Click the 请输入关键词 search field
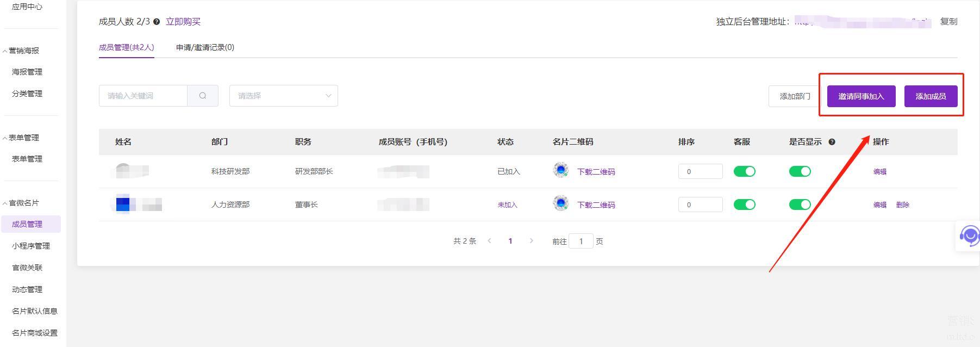 coord(143,96)
